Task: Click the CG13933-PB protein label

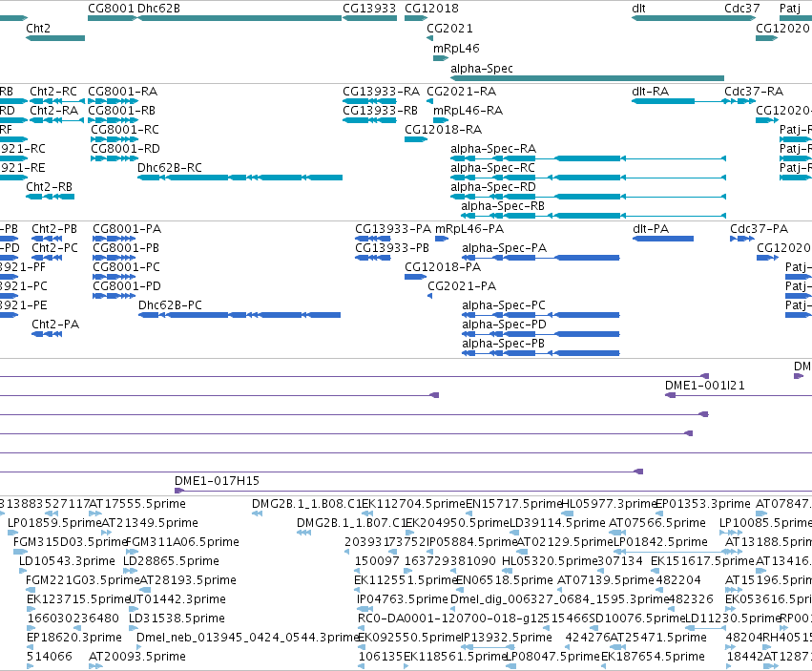Action: tap(392, 249)
